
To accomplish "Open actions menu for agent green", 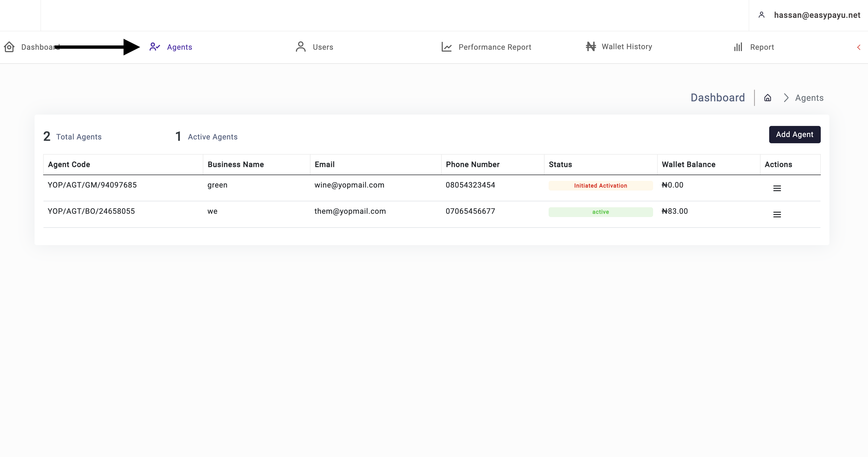I will coord(777,188).
